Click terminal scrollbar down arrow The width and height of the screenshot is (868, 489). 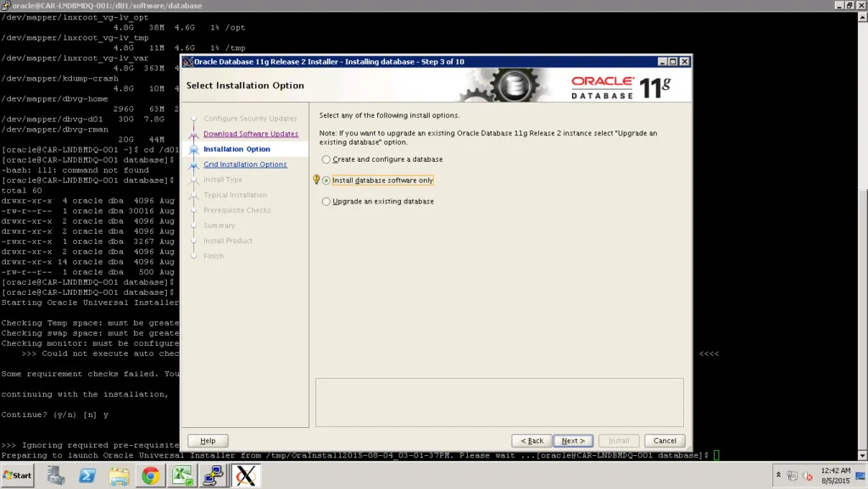862,456
